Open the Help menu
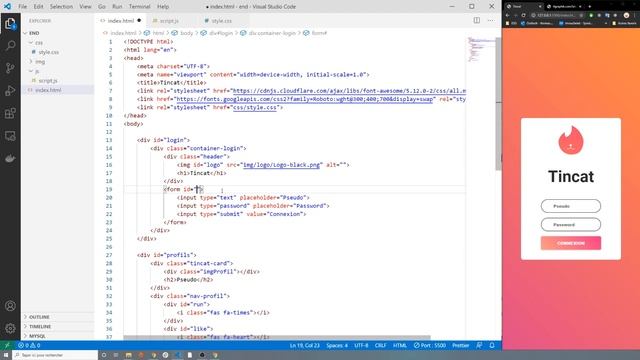This screenshot has width=640, height=360. [163, 7]
